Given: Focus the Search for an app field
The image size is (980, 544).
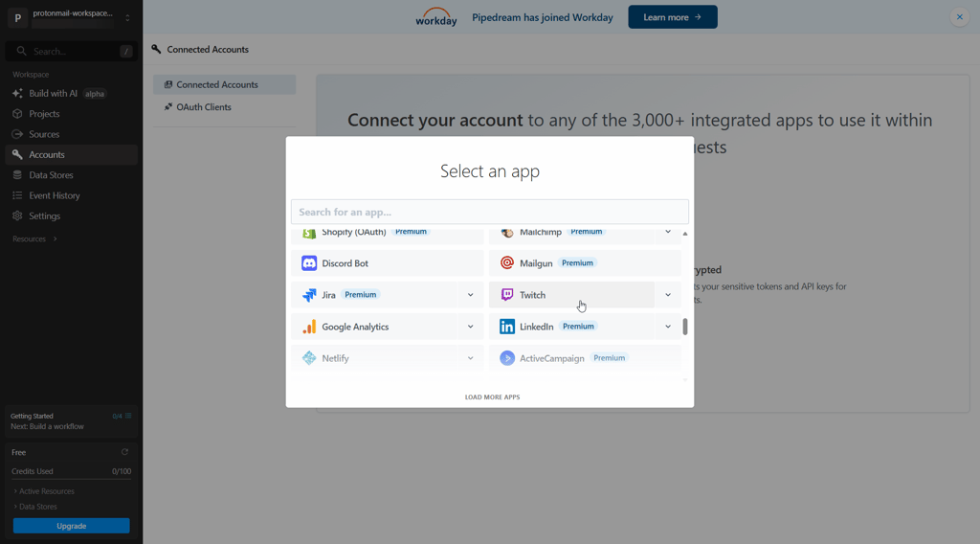Looking at the screenshot, I should tap(490, 212).
